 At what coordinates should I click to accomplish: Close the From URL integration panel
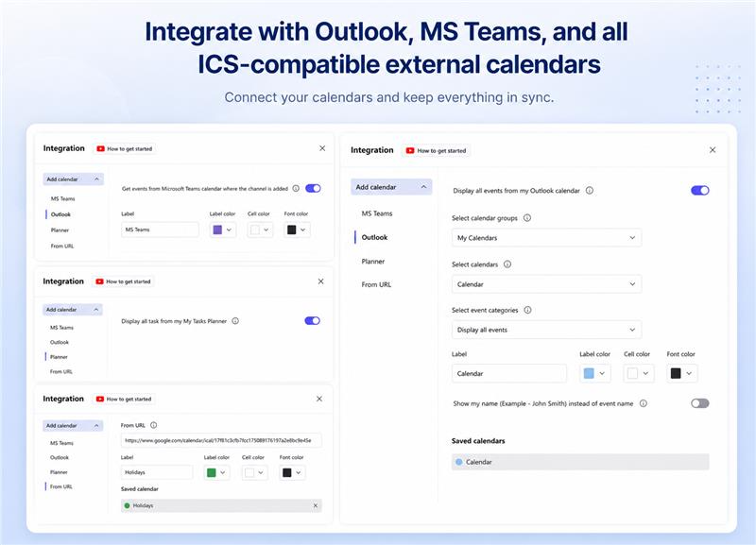coord(319,399)
